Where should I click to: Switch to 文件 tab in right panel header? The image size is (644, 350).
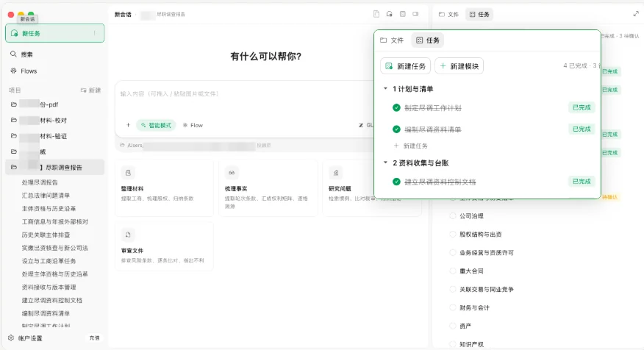click(x=448, y=14)
